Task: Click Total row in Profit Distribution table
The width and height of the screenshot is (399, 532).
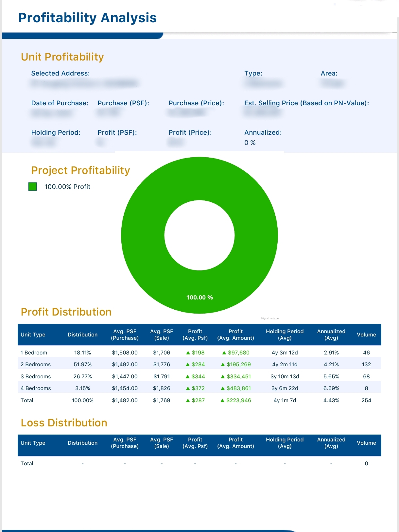Action: (x=199, y=401)
